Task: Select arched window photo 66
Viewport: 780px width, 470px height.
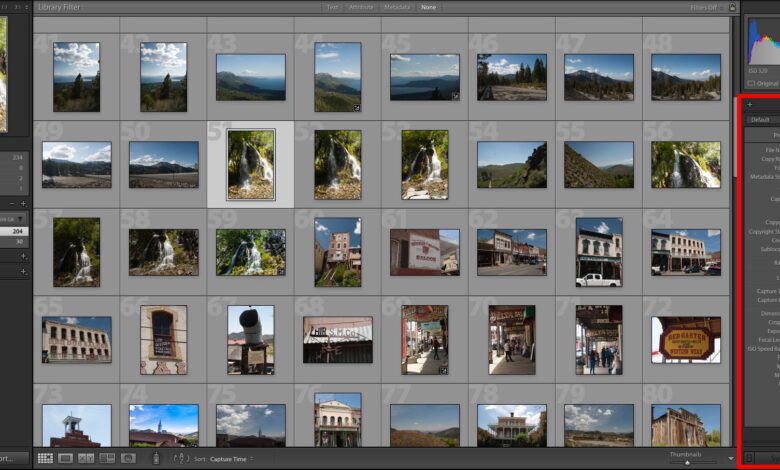Action: (164, 340)
